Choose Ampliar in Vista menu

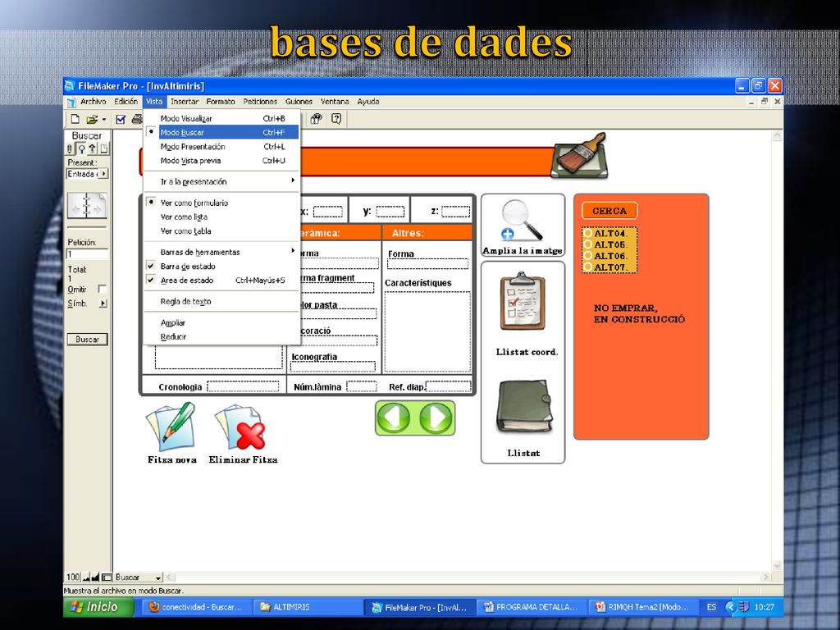click(x=221, y=322)
